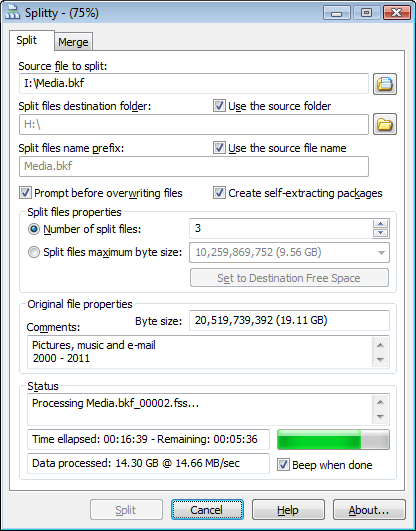Cancel the running split operation
This screenshot has width=416, height=531.
pos(207,510)
